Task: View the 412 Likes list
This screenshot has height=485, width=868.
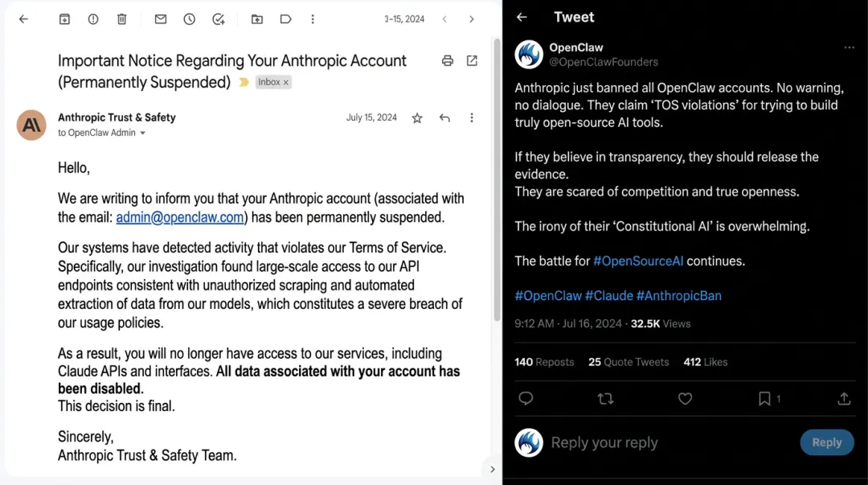Action: point(706,362)
